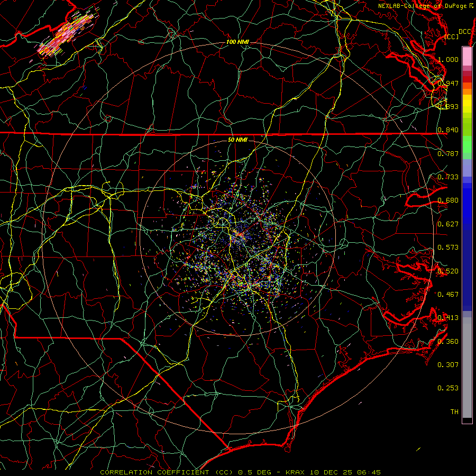Click the 0.253 scale label
The width and height of the screenshot is (476, 476).
pos(448,388)
